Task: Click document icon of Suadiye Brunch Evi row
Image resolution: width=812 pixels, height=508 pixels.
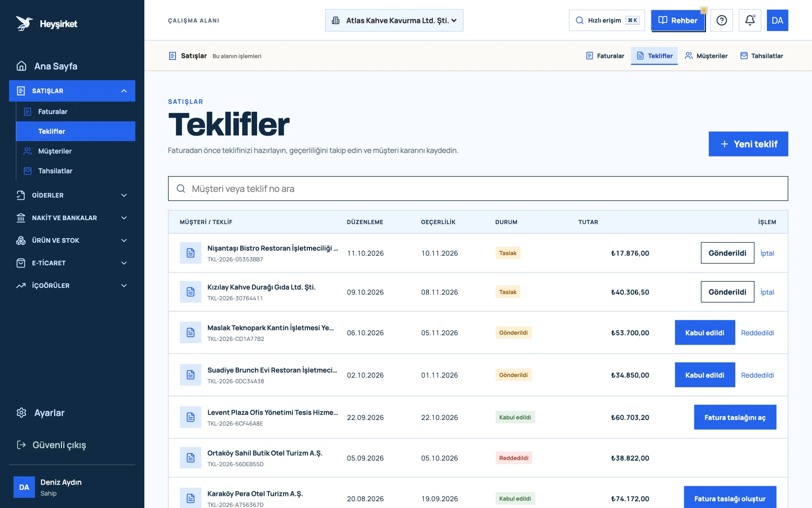Action: (191, 375)
